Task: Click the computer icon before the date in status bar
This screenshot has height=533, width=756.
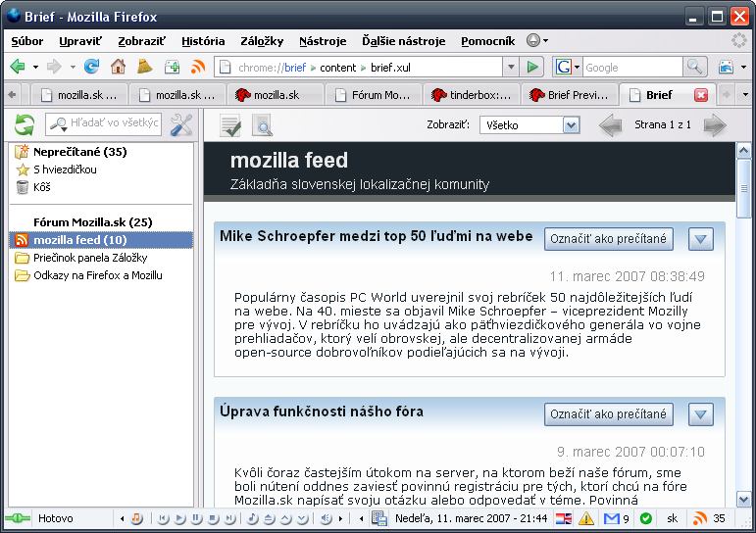Action: 378,518
